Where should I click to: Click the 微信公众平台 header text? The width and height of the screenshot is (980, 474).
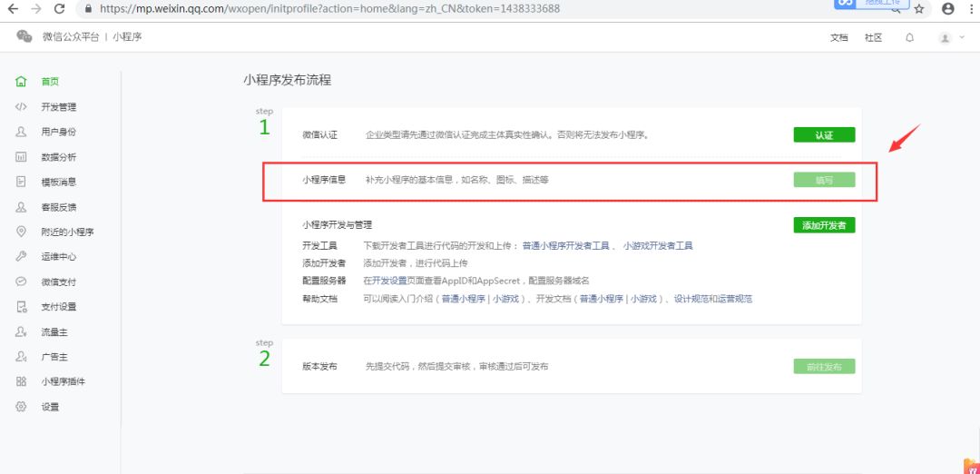pyautogui.click(x=71, y=37)
